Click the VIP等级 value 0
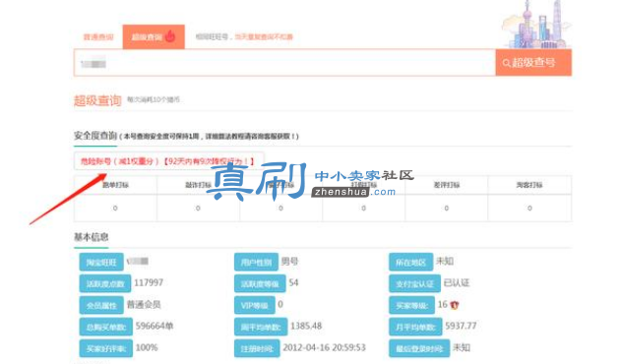 (280, 304)
